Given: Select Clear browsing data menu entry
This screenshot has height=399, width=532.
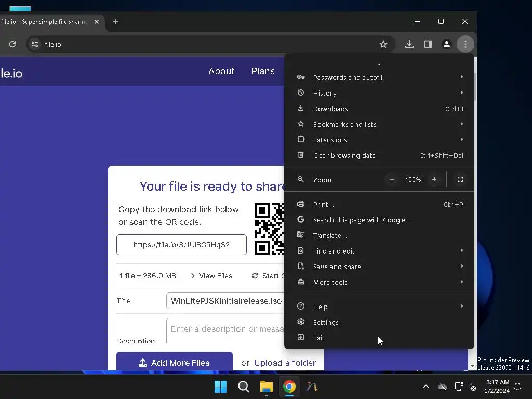Looking at the screenshot, I should [379, 155].
